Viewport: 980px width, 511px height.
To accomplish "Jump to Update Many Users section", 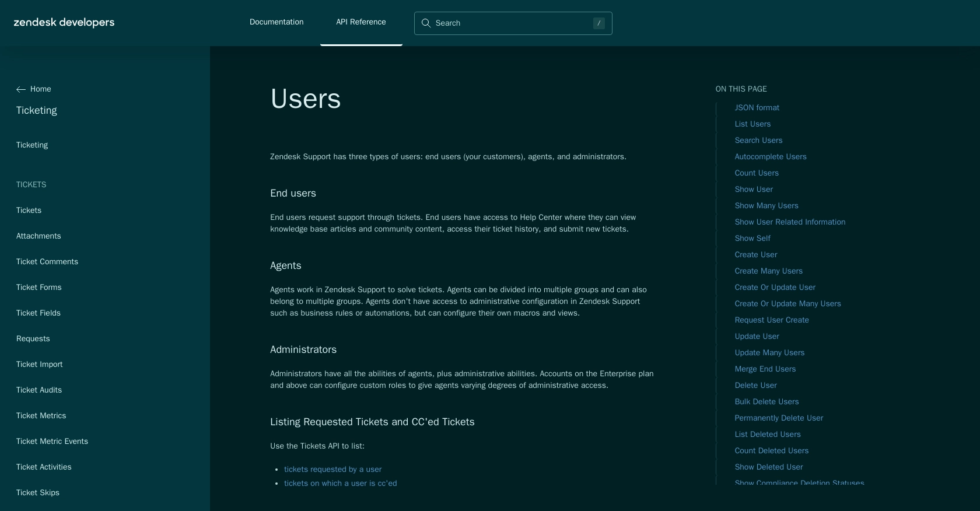I will pyautogui.click(x=770, y=353).
